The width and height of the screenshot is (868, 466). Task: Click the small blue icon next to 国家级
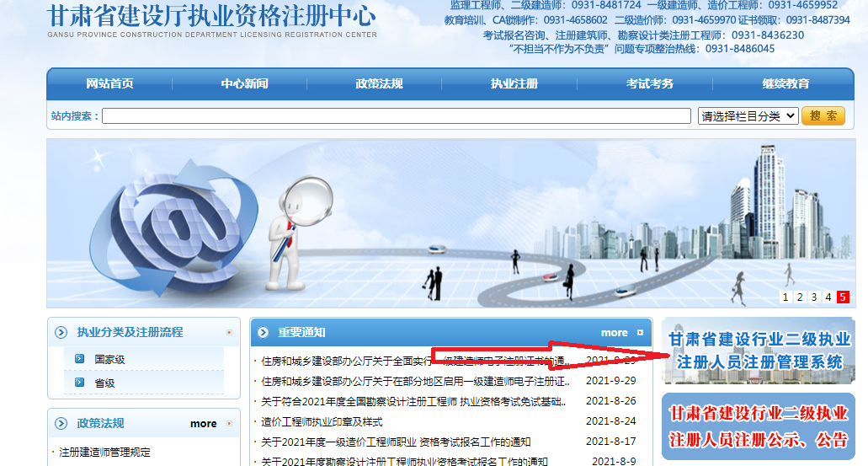(79, 359)
